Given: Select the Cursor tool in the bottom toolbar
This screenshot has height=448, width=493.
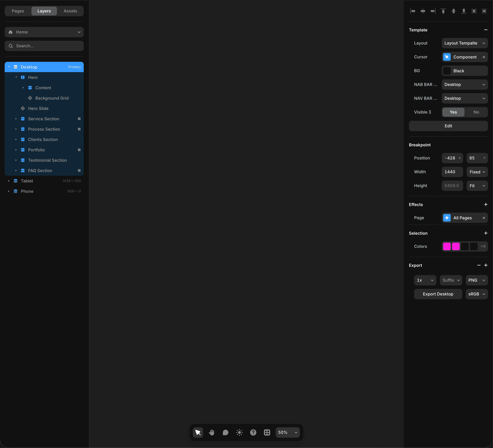Looking at the screenshot, I should click(x=198, y=432).
